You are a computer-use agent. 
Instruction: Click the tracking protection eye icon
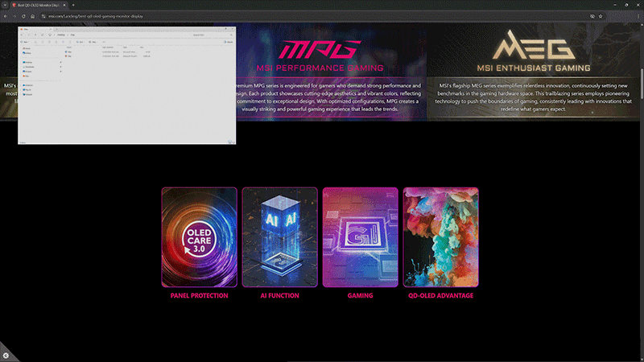[592, 16]
